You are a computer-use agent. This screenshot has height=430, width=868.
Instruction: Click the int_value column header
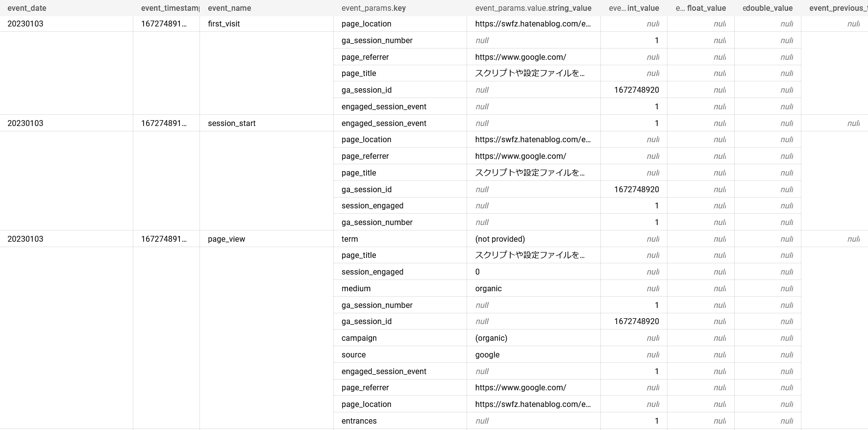(634, 8)
